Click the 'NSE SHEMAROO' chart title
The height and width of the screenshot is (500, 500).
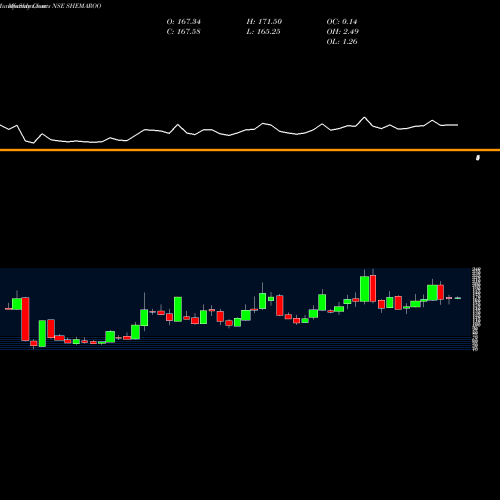[x=77, y=6]
